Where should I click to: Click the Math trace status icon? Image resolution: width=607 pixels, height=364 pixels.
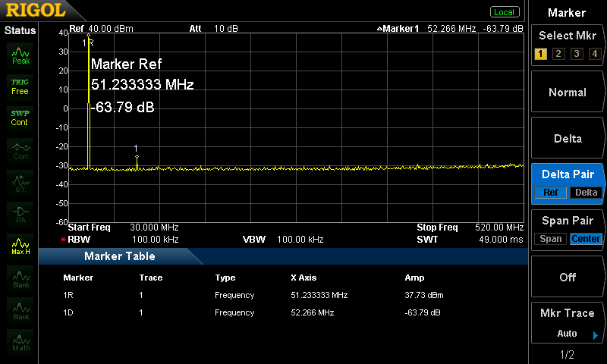(20, 341)
